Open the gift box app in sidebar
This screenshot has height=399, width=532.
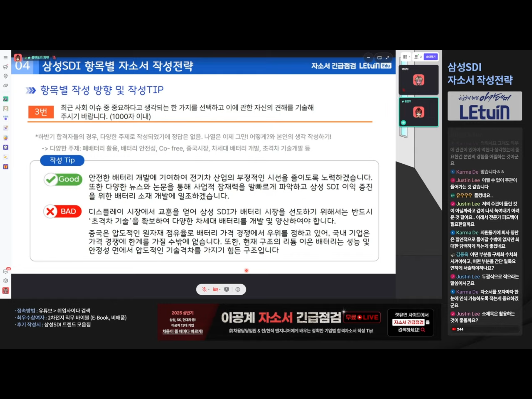(x=5, y=167)
